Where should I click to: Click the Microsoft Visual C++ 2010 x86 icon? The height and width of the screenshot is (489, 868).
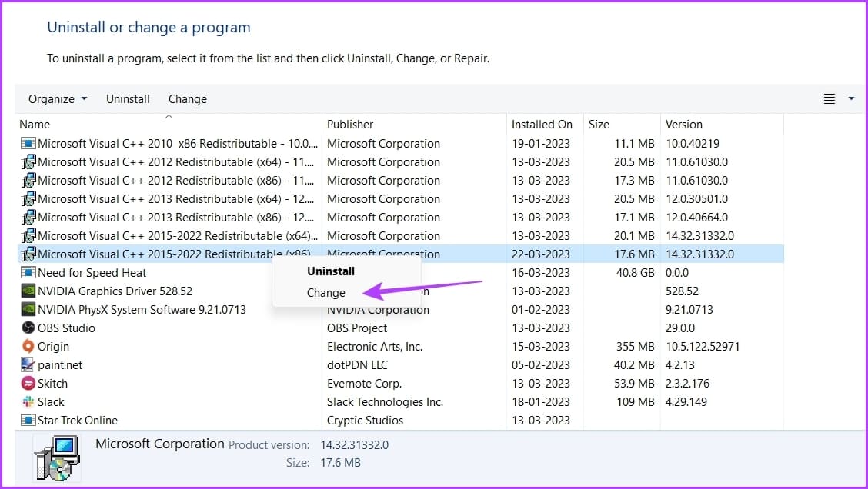point(28,144)
